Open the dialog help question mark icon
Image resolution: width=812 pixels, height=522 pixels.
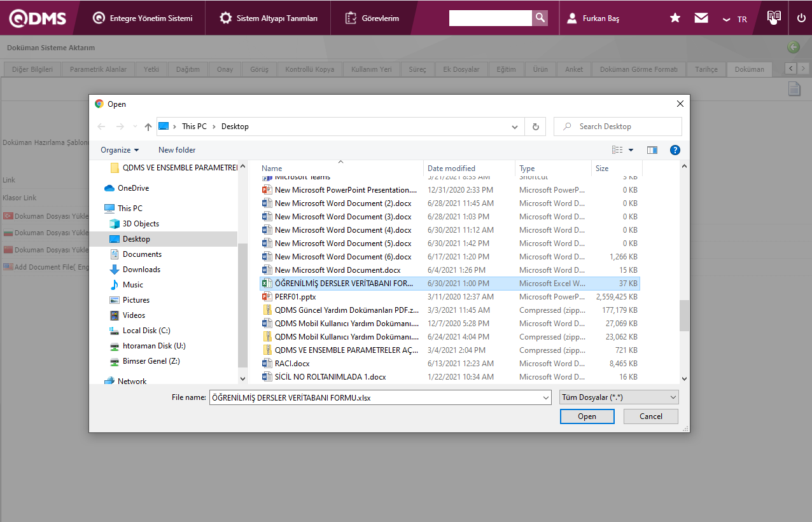675,150
